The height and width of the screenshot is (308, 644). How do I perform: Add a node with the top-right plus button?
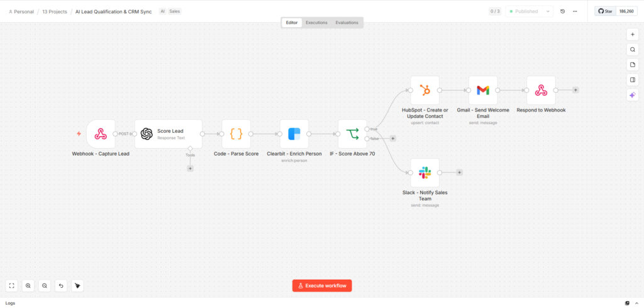click(633, 35)
